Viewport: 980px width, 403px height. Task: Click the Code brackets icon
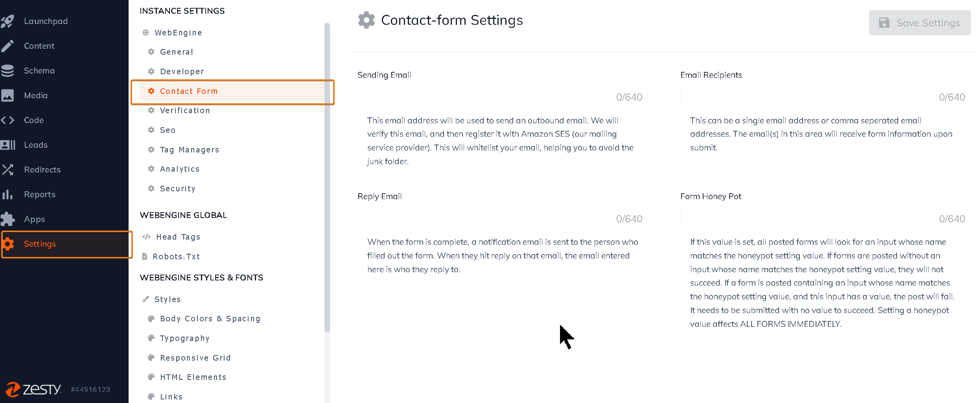[x=7, y=120]
